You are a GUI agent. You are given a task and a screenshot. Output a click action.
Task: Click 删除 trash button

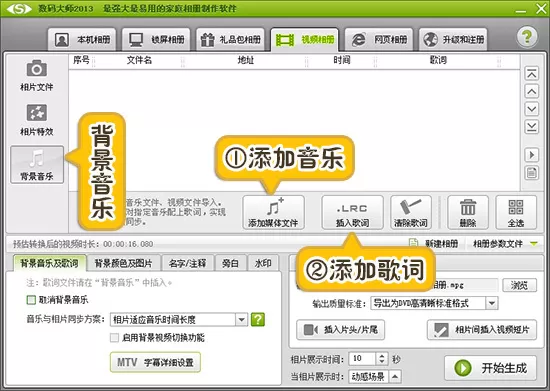click(x=468, y=212)
